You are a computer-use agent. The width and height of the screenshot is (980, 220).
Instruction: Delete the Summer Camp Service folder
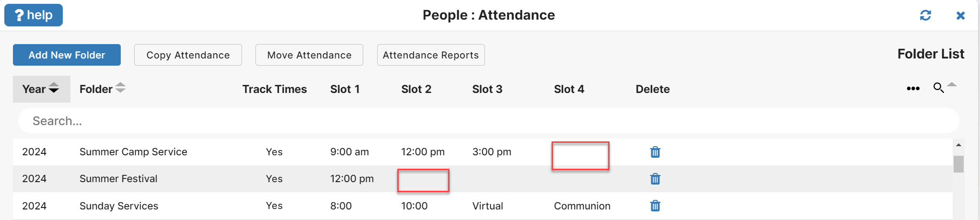pos(655,152)
